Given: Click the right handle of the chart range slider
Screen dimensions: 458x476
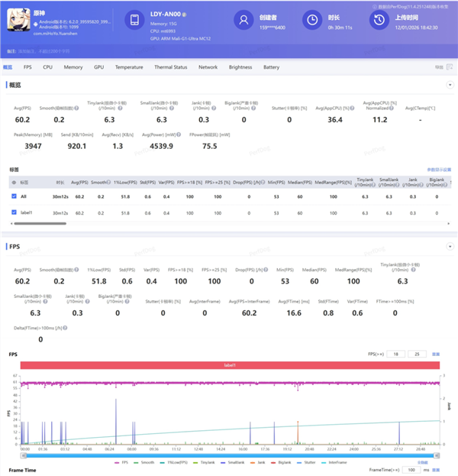Looking at the screenshot, I should click(437, 455).
